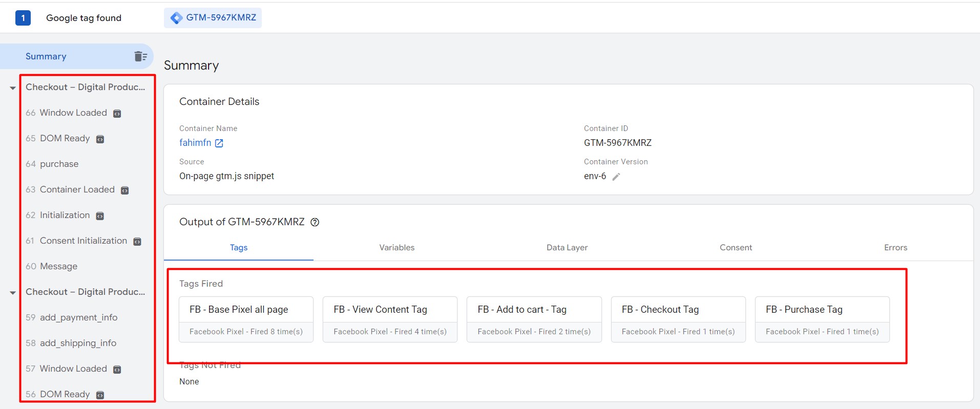Select the 58 add_shipping_info event
This screenshot has width=980, height=409.
[x=71, y=343]
